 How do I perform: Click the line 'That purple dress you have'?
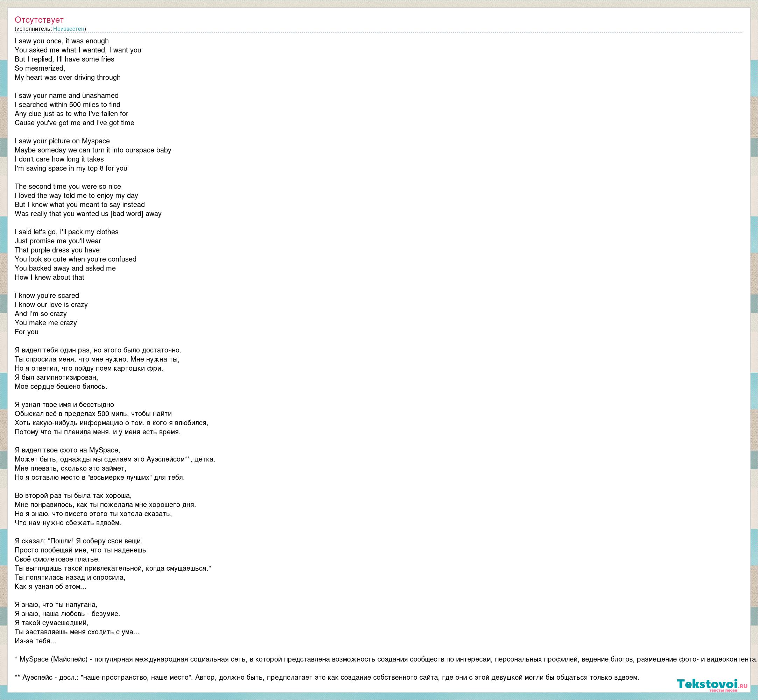[57, 250]
